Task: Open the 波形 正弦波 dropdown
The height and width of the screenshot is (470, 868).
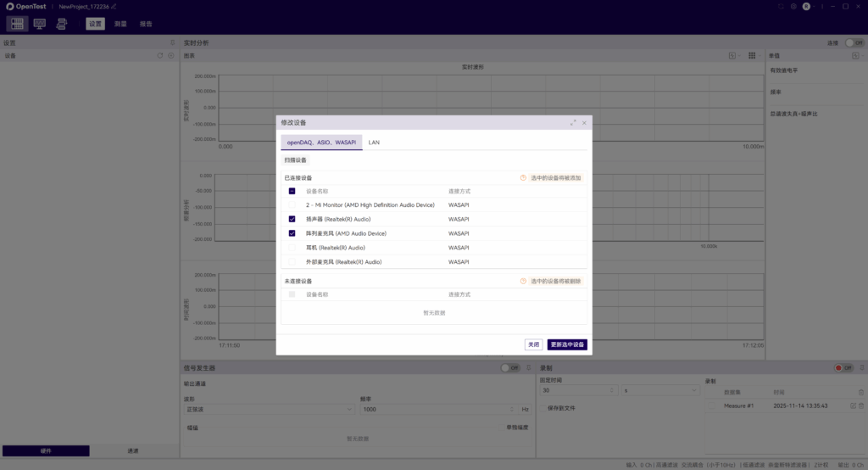Action: [x=269, y=409]
